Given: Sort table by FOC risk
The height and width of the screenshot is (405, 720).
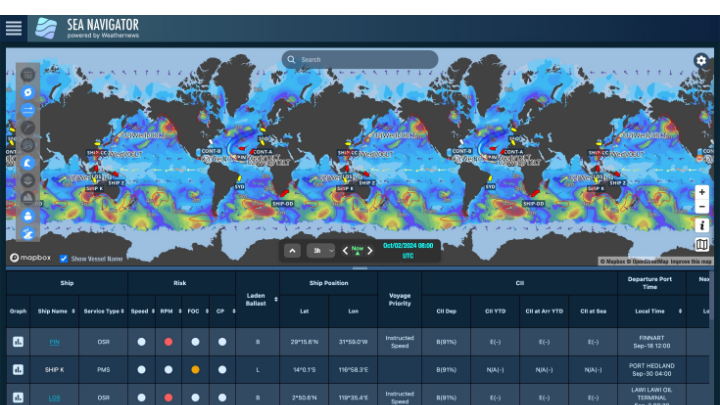Looking at the screenshot, I should 207,311.
